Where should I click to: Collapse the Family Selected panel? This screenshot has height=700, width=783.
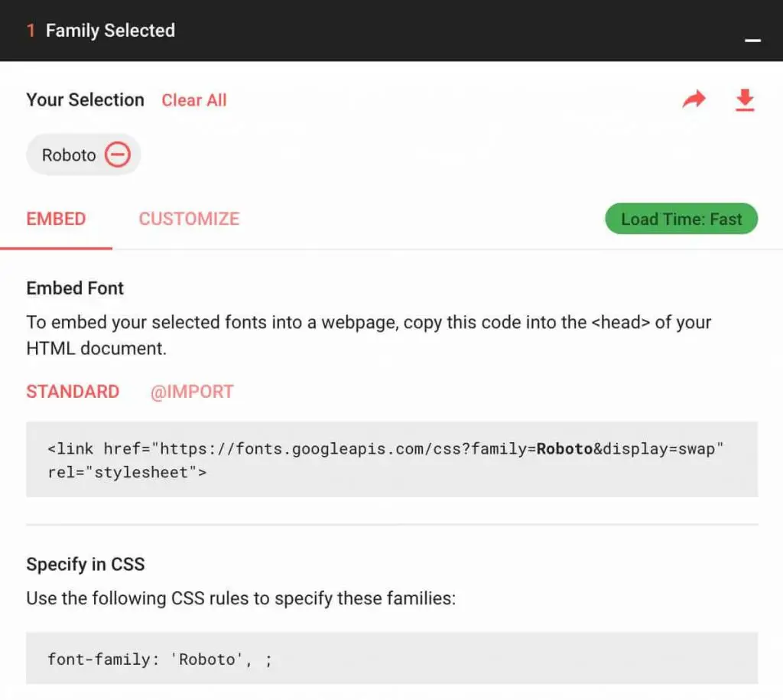pos(753,40)
